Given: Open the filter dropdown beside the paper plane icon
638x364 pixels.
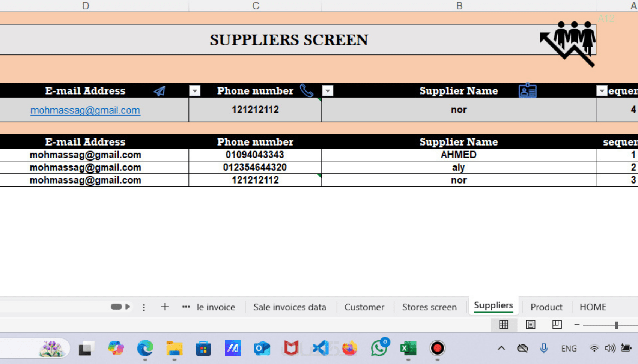Looking at the screenshot, I should 195,91.
